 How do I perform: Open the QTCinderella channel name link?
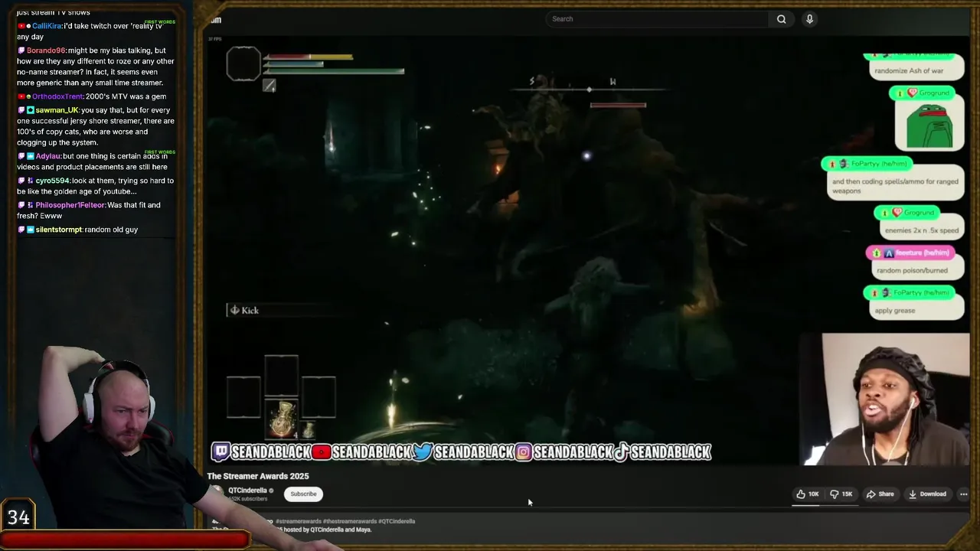[x=247, y=491]
